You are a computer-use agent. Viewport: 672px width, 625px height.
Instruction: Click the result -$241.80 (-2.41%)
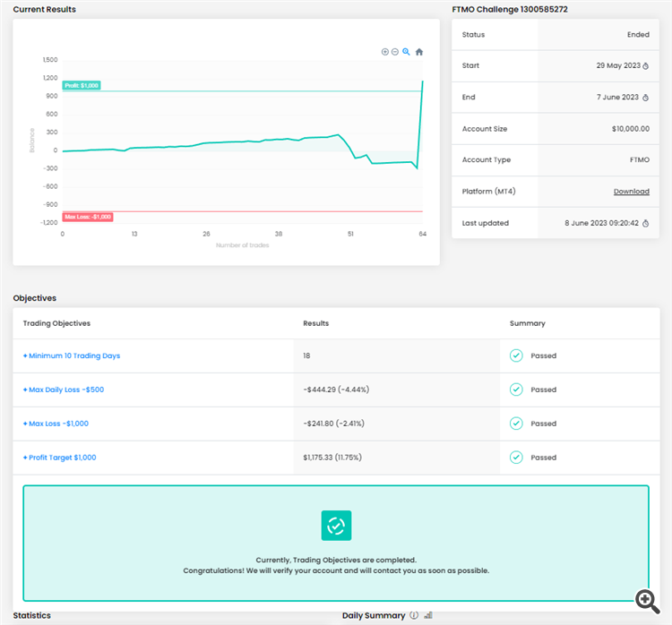[x=334, y=424]
